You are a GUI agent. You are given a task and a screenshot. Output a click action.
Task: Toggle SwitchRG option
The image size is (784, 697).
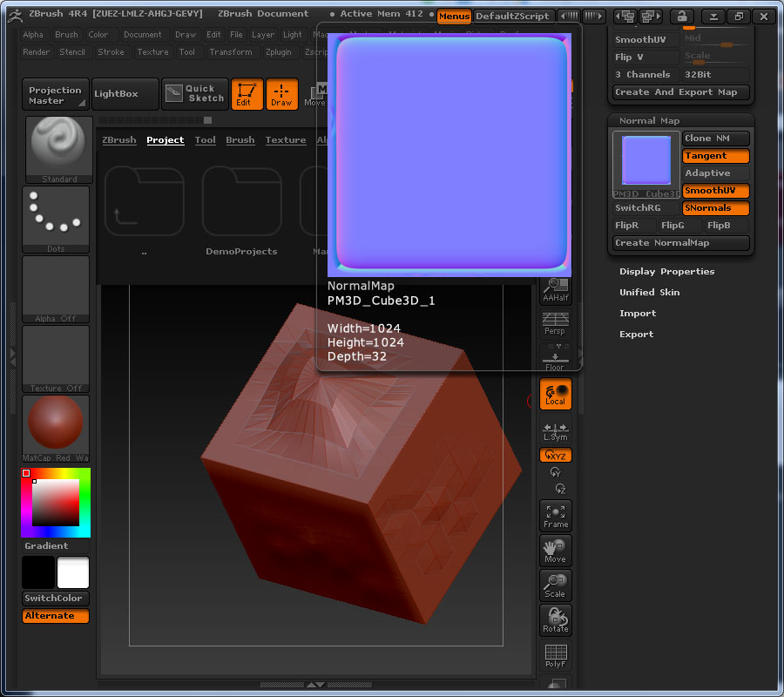646,208
